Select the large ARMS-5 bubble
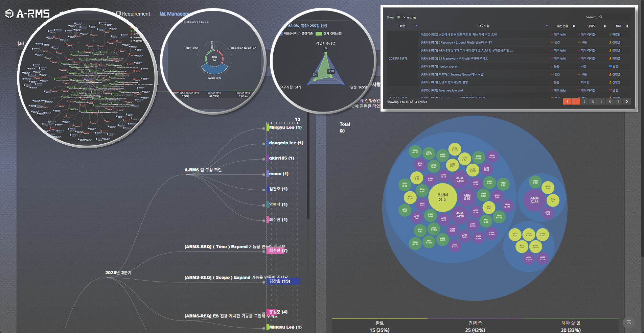This screenshot has width=644, height=333. [x=442, y=197]
